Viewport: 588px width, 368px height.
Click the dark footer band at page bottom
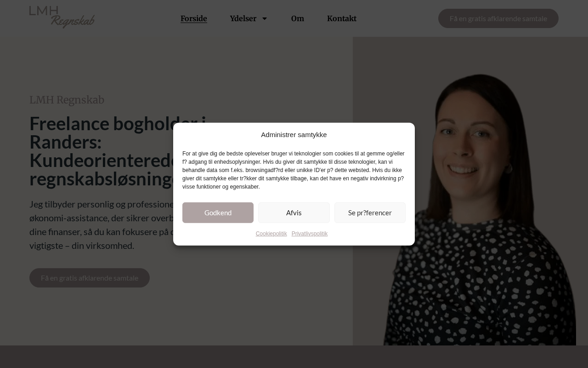click(x=294, y=356)
